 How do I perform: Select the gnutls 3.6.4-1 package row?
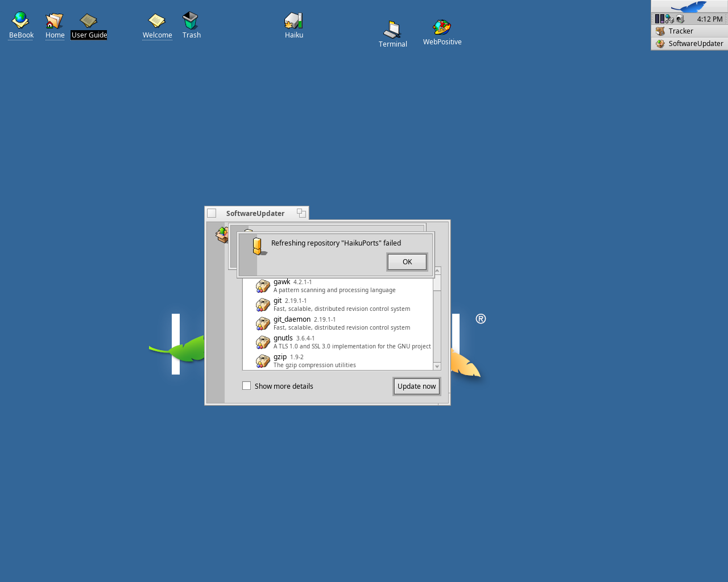pyautogui.click(x=338, y=342)
